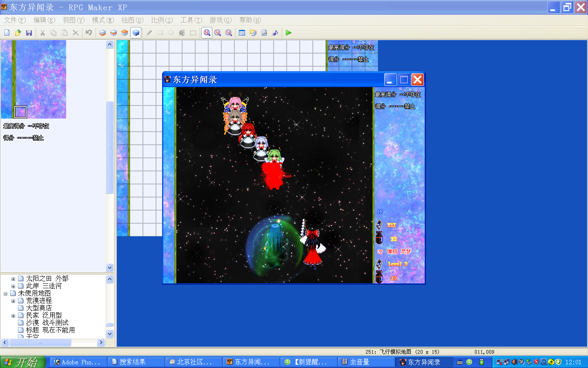Set map zoom to 1/1 scale
The height and width of the screenshot is (368, 588).
point(207,33)
